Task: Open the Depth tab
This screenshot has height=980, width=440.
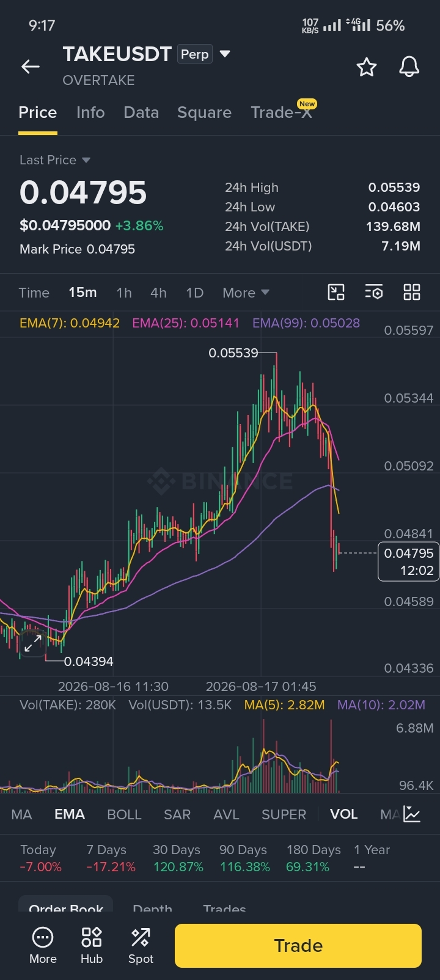Action: (x=152, y=907)
